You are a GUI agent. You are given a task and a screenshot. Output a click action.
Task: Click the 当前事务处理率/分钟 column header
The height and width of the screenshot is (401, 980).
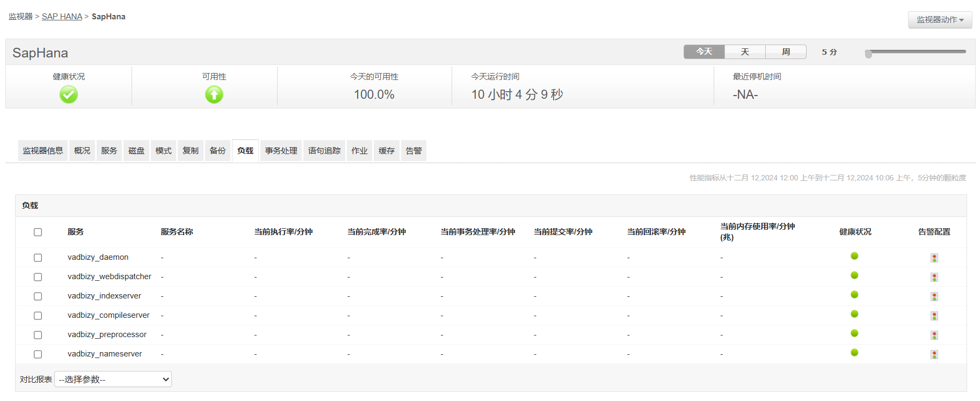coord(478,232)
